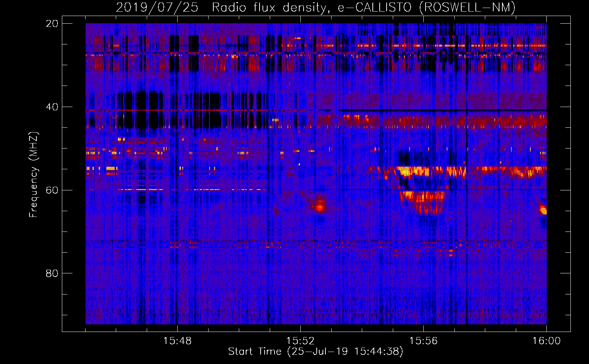Click the 15:56 time tick label
589x364 pixels.
pyautogui.click(x=423, y=341)
